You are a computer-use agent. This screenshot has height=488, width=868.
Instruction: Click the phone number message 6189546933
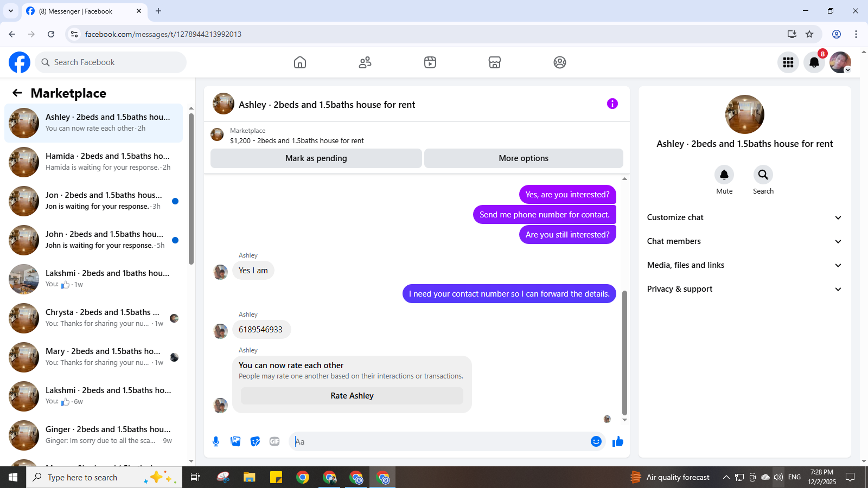click(261, 330)
